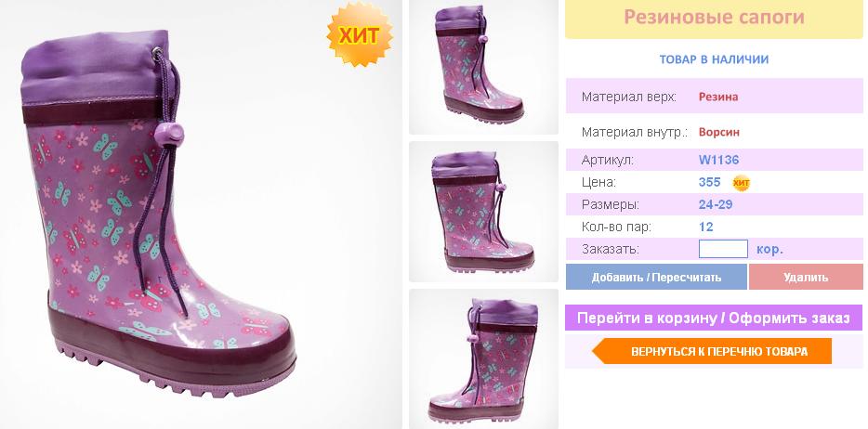Click the Резина upper material value
The image size is (868, 429).
pyautogui.click(x=718, y=97)
